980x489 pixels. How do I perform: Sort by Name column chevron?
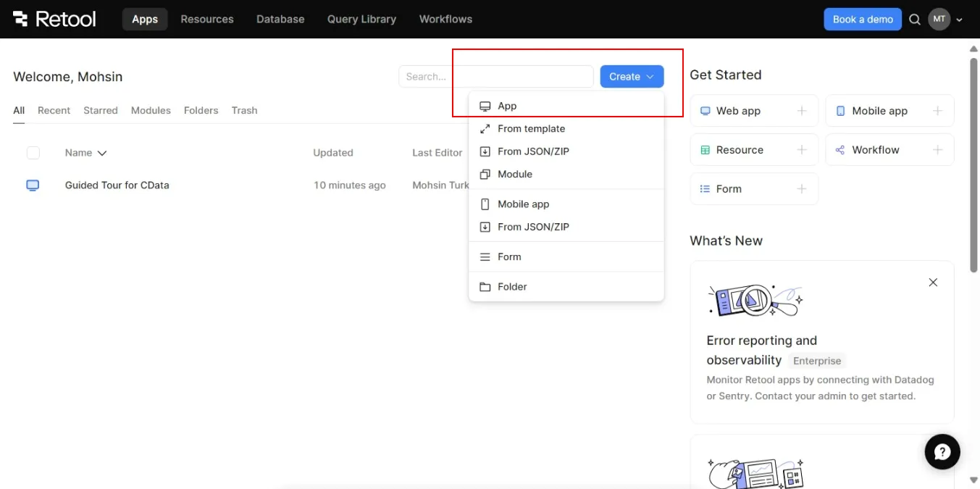102,153
